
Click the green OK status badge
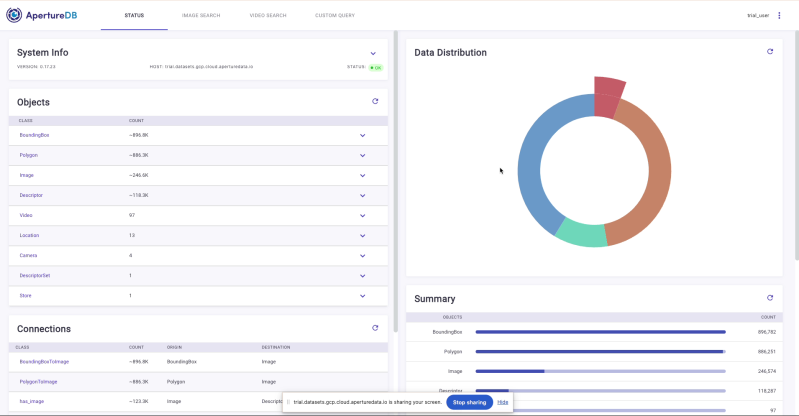(376, 67)
